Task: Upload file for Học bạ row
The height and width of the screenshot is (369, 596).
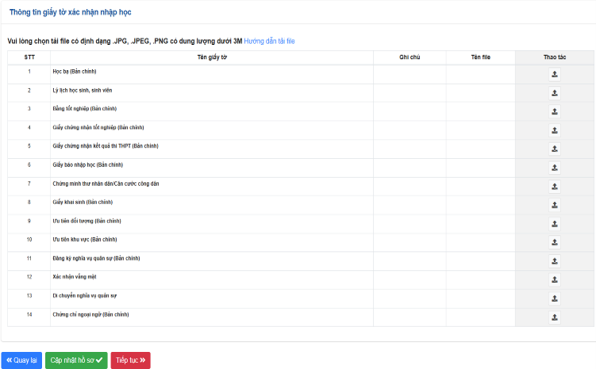Action: [555, 74]
